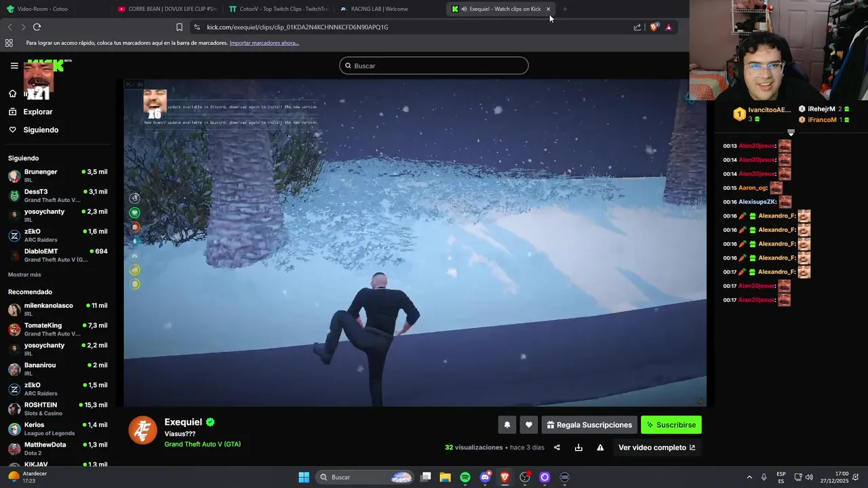Open Siguiendo in the sidebar
This screenshot has height=488, width=868.
41,129
